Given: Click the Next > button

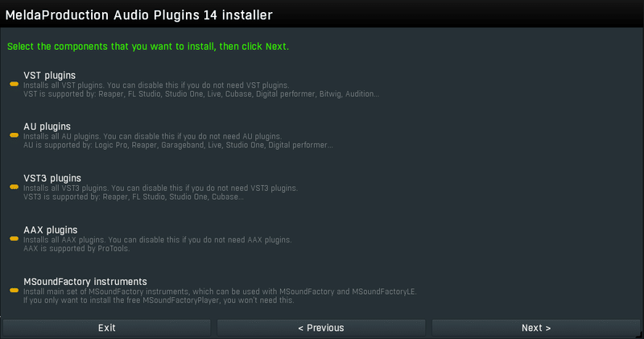Looking at the screenshot, I should click(535, 328).
